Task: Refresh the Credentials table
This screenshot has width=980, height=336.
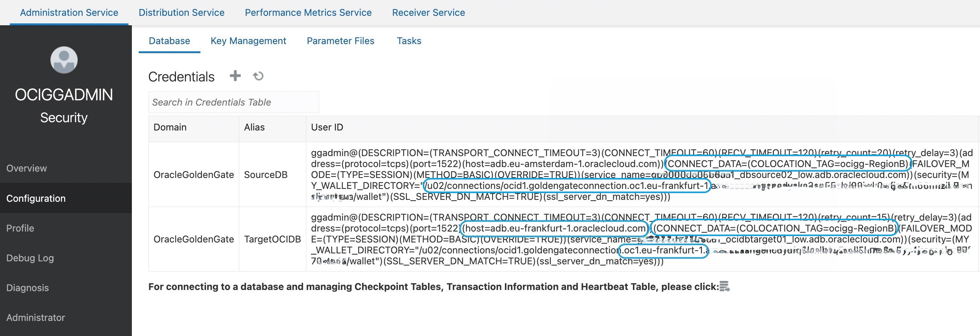Action: 258,76
